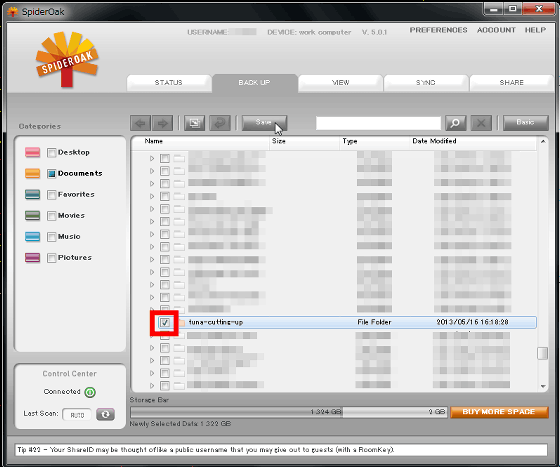This screenshot has height=467, width=560.
Task: Switch to the VIEW tab
Action: [340, 83]
